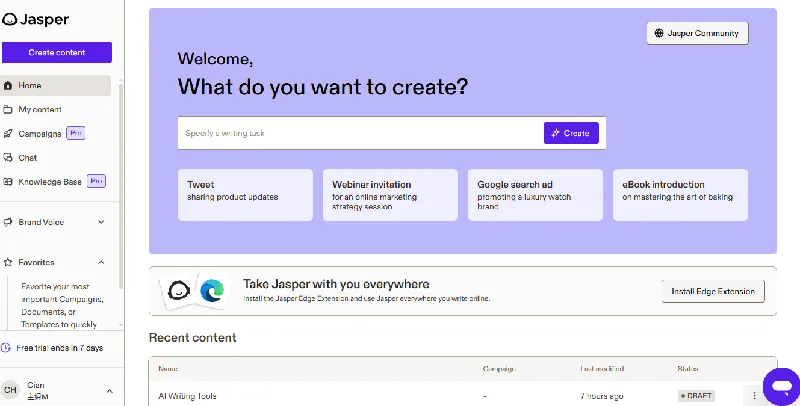Open options menu for AI Writing Tools row
Image resolution: width=800 pixels, height=406 pixels.
pos(755,396)
